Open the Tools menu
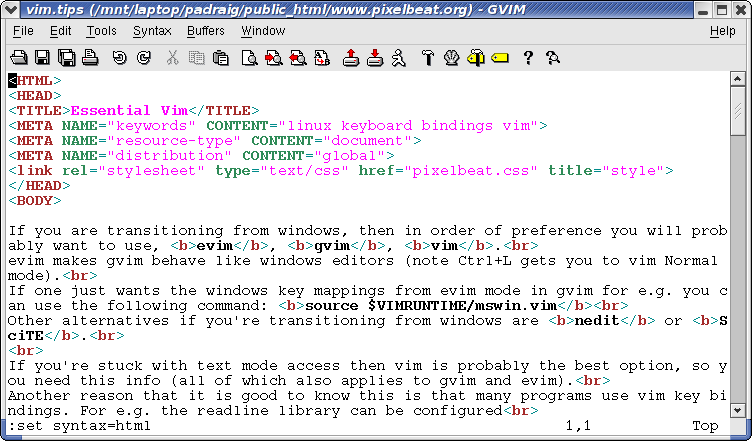This screenshot has height=441, width=752. pos(101,31)
